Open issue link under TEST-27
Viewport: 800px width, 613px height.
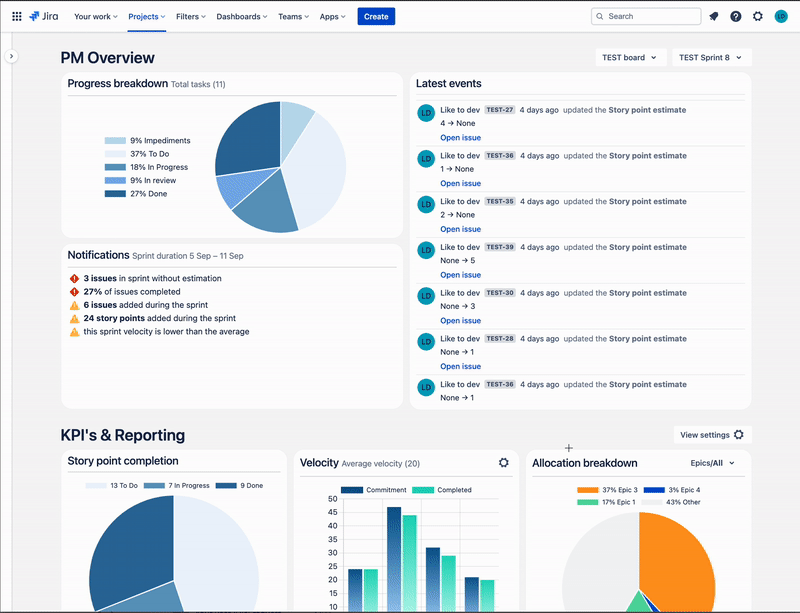point(460,137)
